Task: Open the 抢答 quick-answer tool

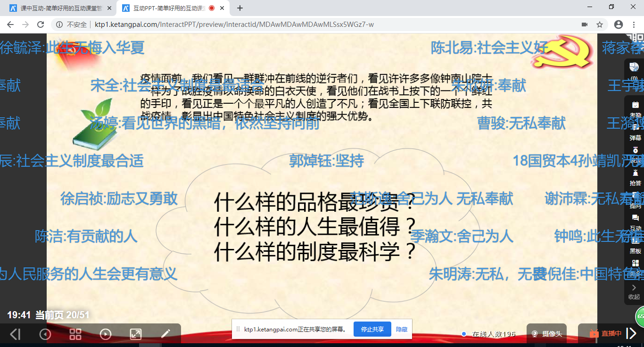Action: coord(635,177)
